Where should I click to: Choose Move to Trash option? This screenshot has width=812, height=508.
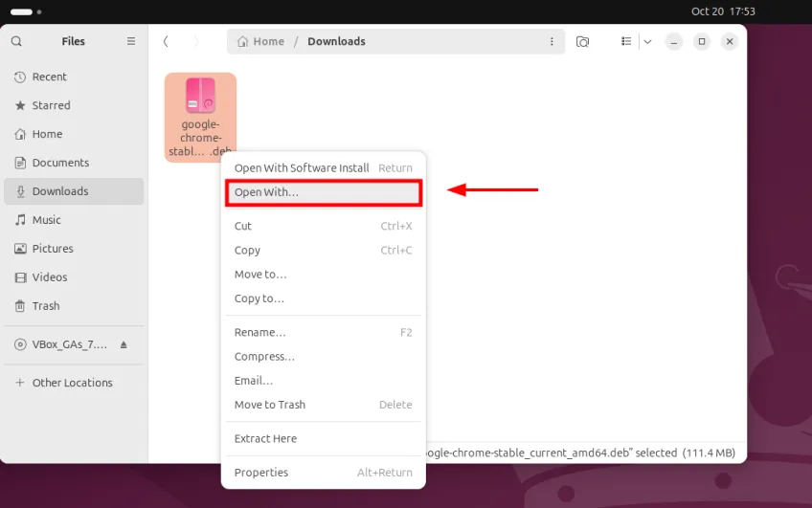tap(270, 405)
